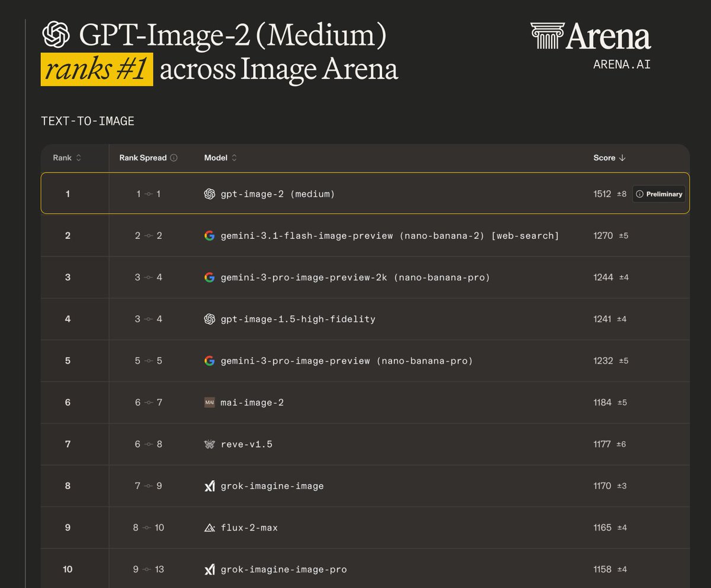Click rank spread 8–10 for flux-2-max
This screenshot has width=711, height=588.
[x=148, y=528]
